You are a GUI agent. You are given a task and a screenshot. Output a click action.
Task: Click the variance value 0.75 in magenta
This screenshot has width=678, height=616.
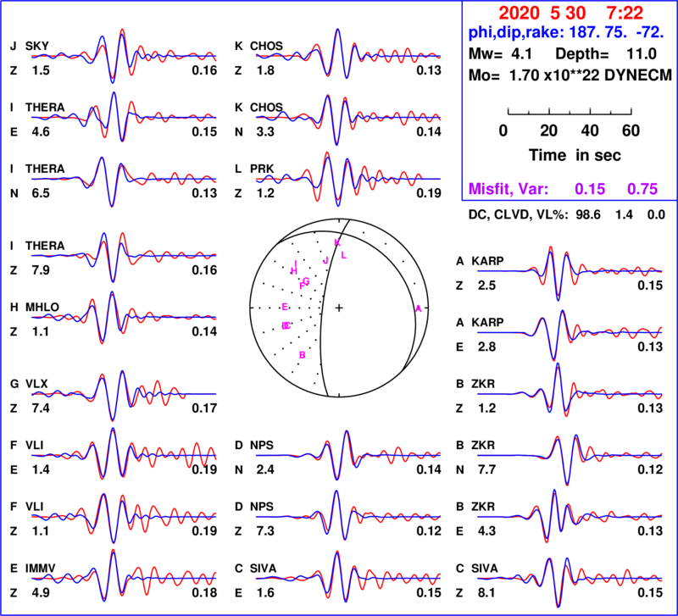[x=642, y=189]
